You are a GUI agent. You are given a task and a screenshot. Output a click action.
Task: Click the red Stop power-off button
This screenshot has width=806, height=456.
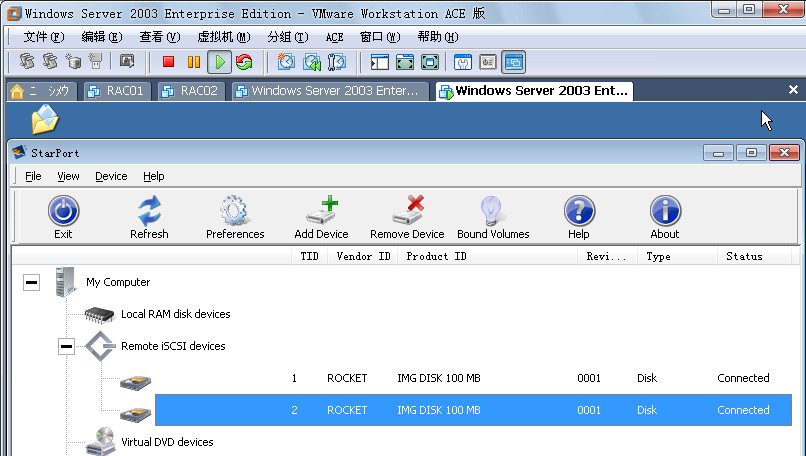tap(168, 62)
